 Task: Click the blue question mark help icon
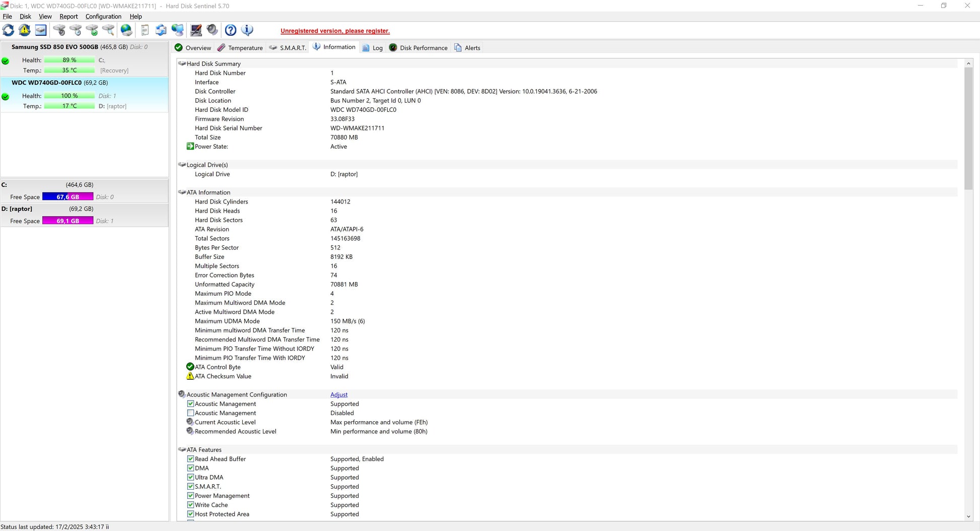point(231,30)
